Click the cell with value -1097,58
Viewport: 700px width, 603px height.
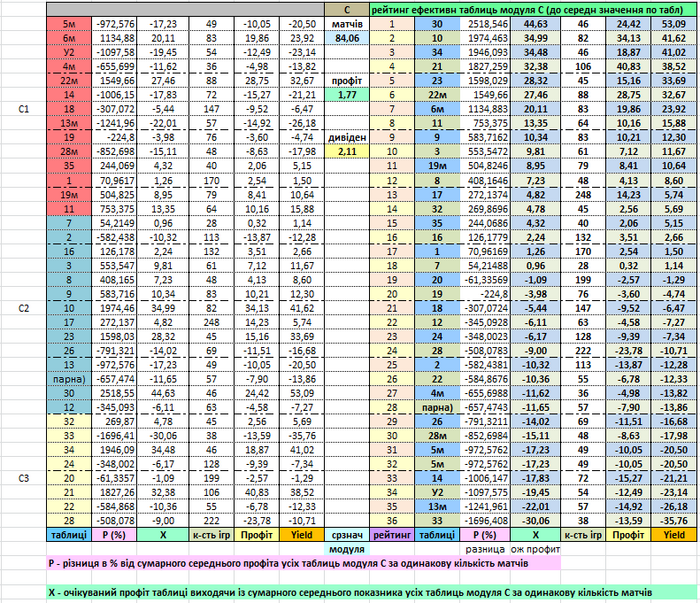click(114, 53)
